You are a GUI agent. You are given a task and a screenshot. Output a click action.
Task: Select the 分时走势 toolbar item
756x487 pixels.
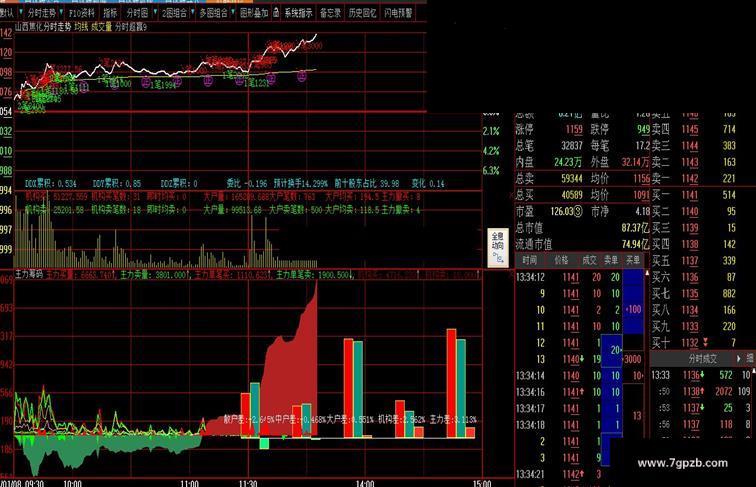pos(41,13)
